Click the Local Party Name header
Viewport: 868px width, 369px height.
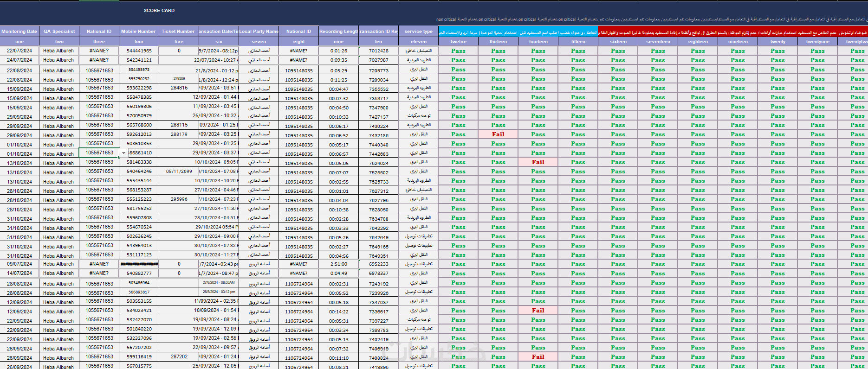(x=259, y=32)
